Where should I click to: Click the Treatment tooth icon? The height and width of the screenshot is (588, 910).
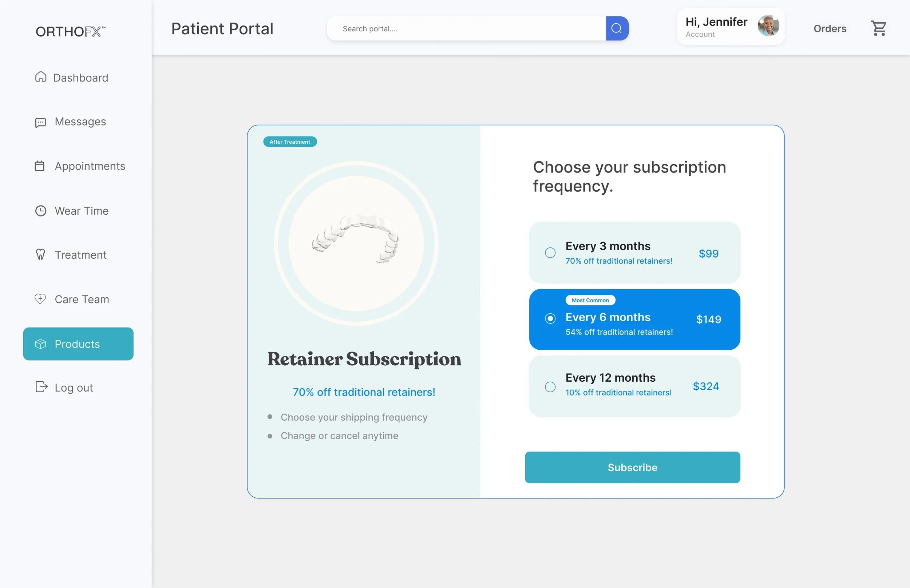coord(40,255)
